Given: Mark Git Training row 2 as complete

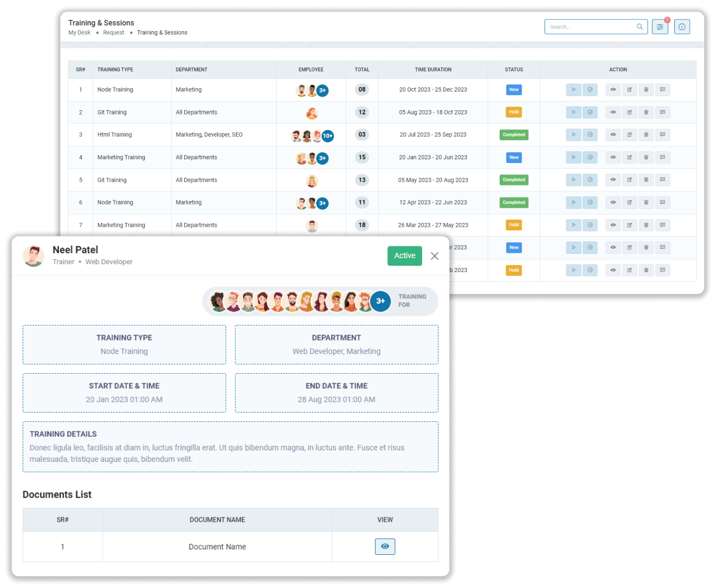Looking at the screenshot, I should (590, 112).
